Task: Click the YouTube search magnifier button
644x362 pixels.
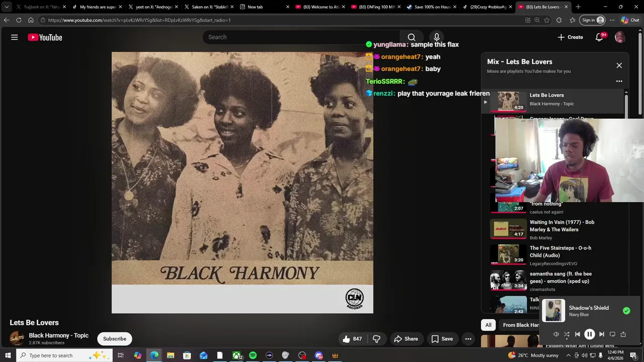Action: click(412, 37)
